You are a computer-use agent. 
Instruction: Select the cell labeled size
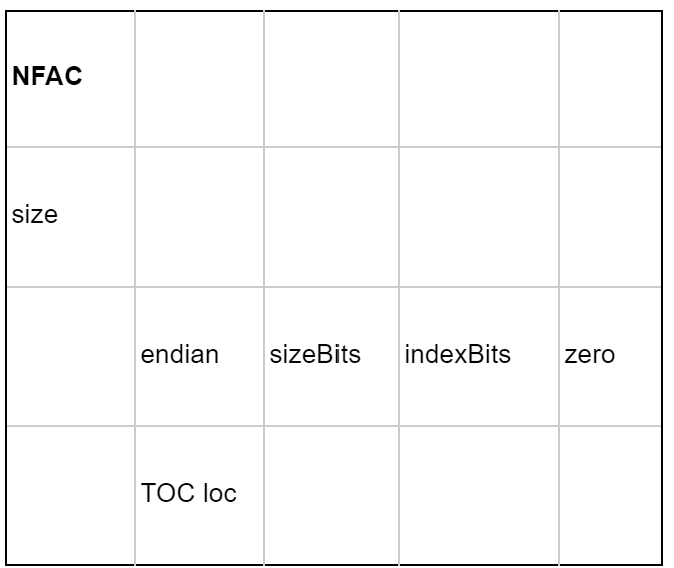pyautogui.click(x=70, y=216)
